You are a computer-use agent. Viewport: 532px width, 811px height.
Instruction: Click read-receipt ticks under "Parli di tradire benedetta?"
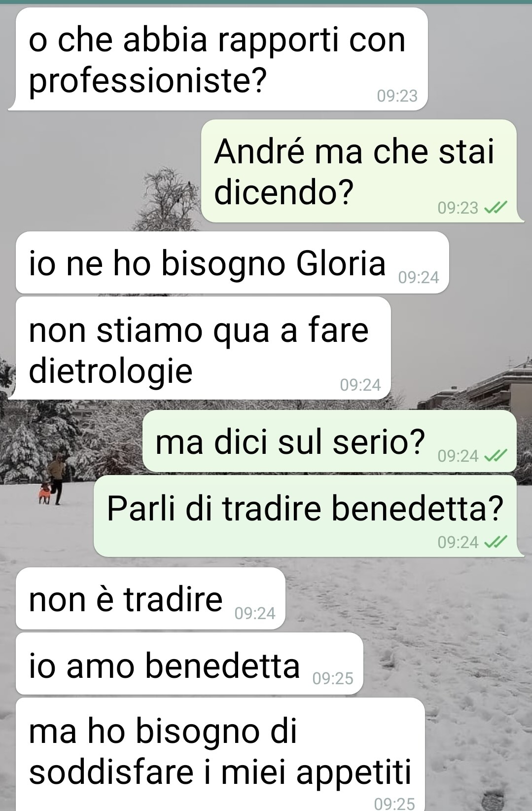(495, 543)
